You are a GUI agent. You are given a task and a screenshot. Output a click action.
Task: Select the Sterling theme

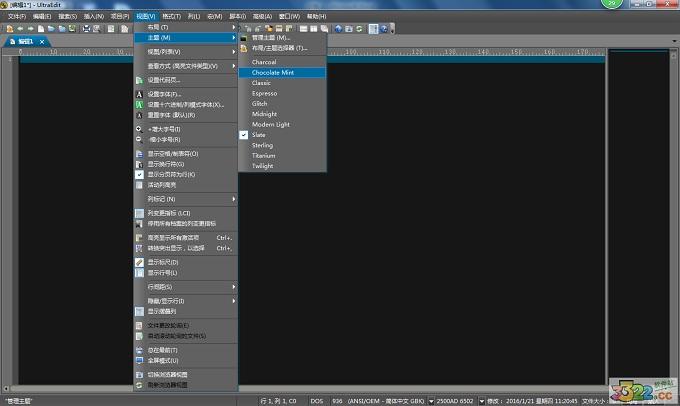click(282, 145)
